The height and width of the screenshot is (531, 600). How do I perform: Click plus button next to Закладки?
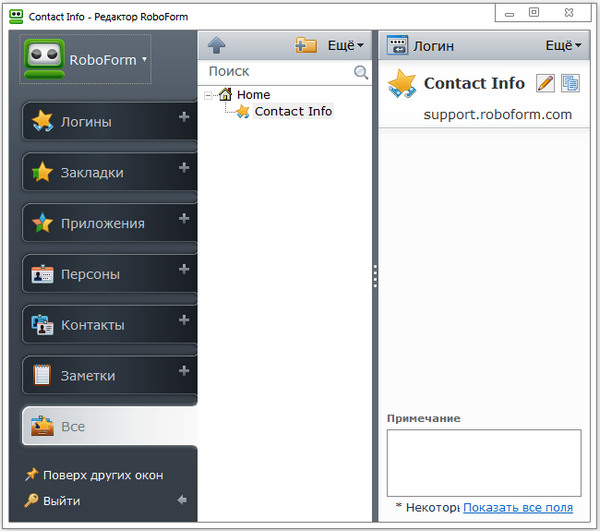coord(184,168)
